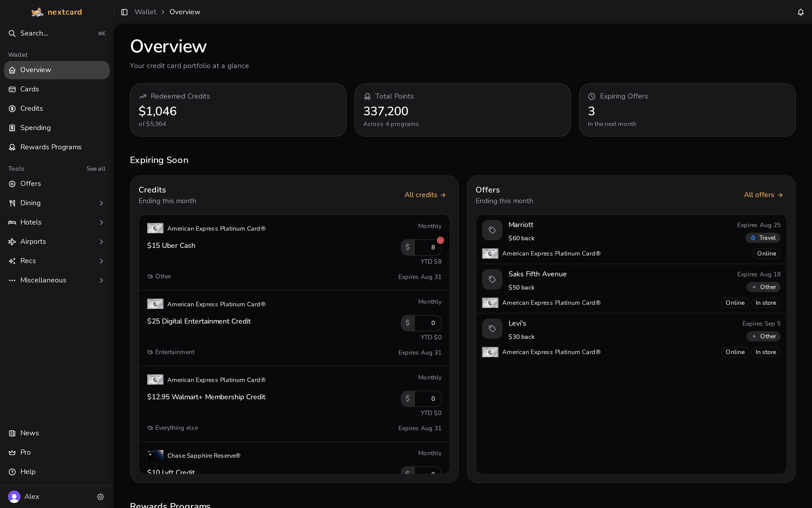This screenshot has width=812, height=508.
Task: Click the Redeemed Credits trend icon
Action: point(143,97)
